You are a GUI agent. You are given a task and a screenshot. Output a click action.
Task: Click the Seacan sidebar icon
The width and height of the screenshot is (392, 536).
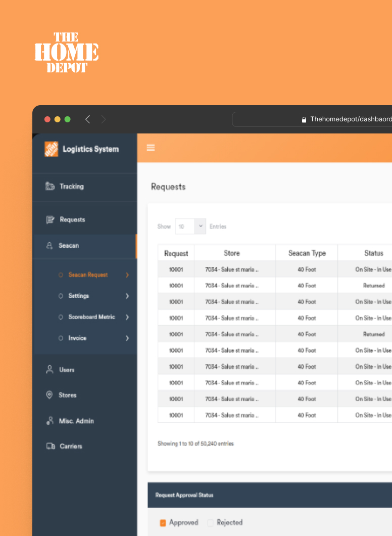50,245
